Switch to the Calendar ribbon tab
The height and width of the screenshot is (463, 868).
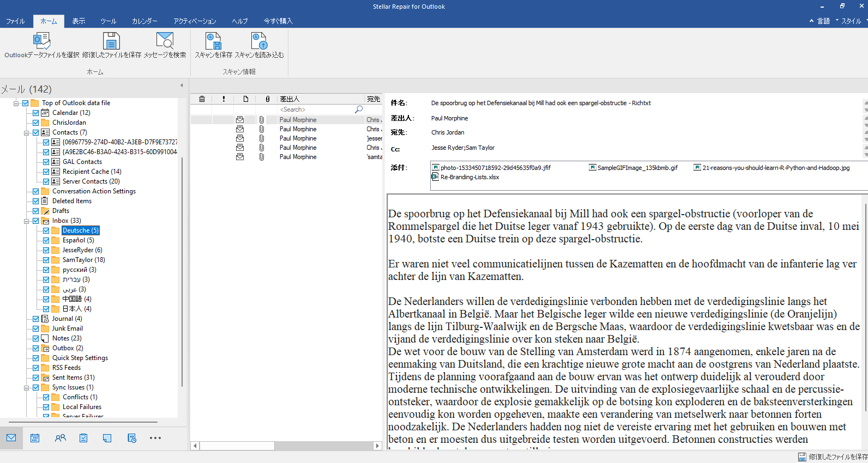(144, 21)
